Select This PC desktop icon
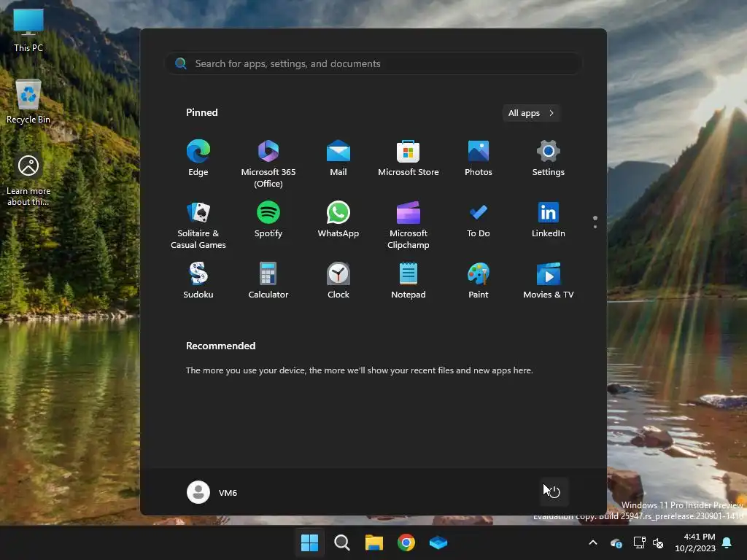This screenshot has width=747, height=560. [28, 31]
